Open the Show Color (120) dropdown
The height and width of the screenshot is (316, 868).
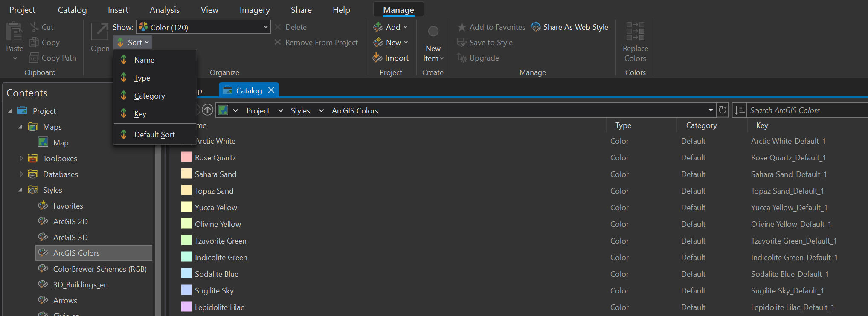pyautogui.click(x=203, y=27)
